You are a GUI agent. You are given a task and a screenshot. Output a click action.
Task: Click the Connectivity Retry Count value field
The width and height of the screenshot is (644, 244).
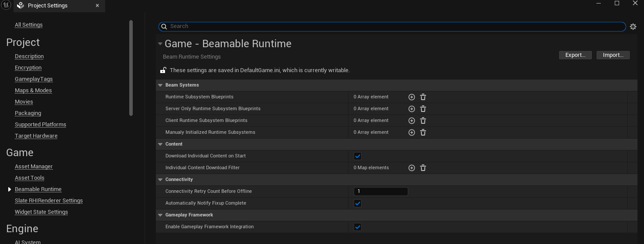pos(380,192)
